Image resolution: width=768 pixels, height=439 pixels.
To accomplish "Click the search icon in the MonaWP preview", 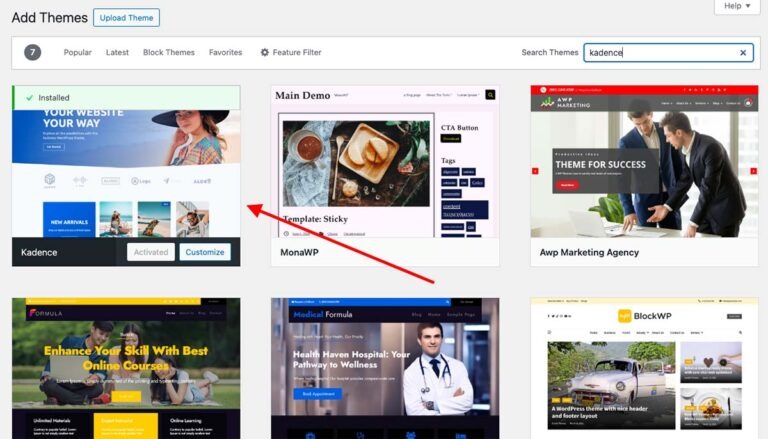I will tap(490, 95).
